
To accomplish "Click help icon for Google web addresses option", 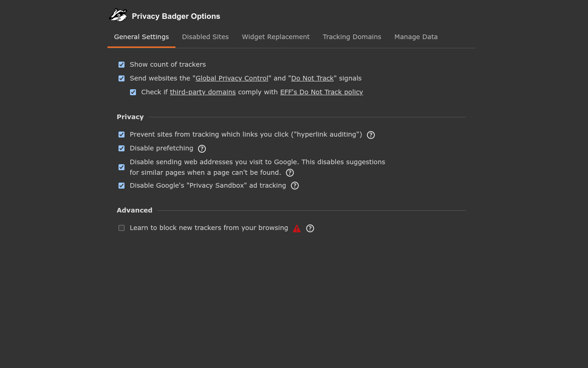I will (x=289, y=173).
